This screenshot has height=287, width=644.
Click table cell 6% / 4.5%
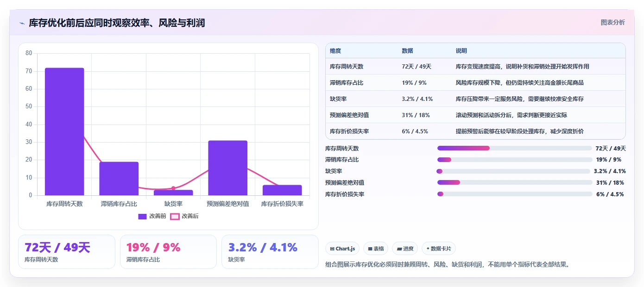(415, 131)
